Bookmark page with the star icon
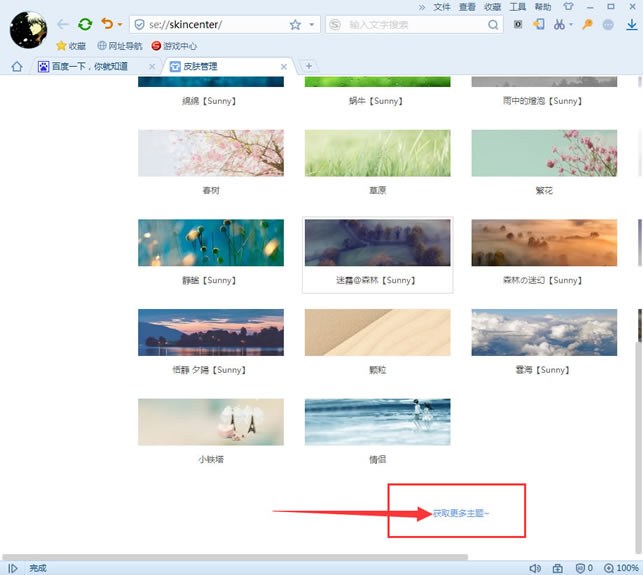Screen dimensions: 643x575 point(295,24)
